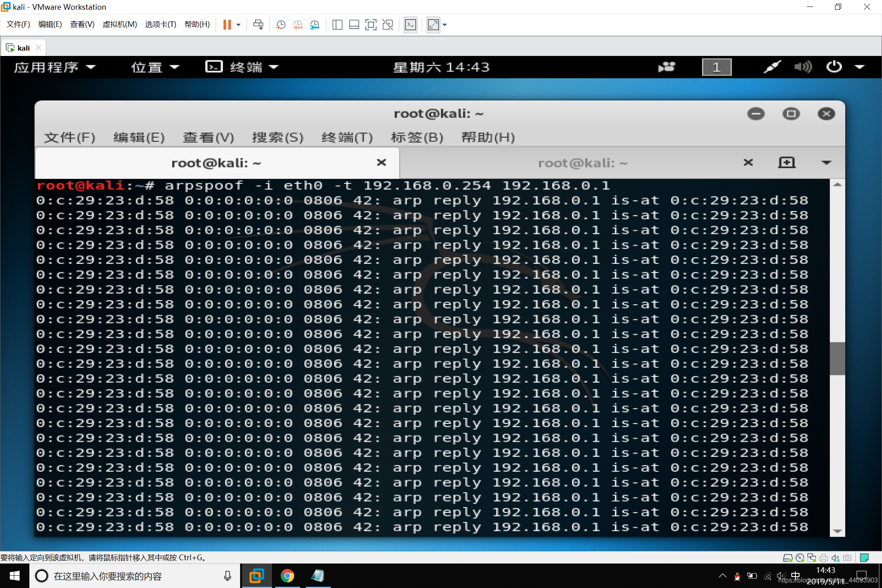
Task: Open VMware 帮助(H) menu
Action: point(197,24)
